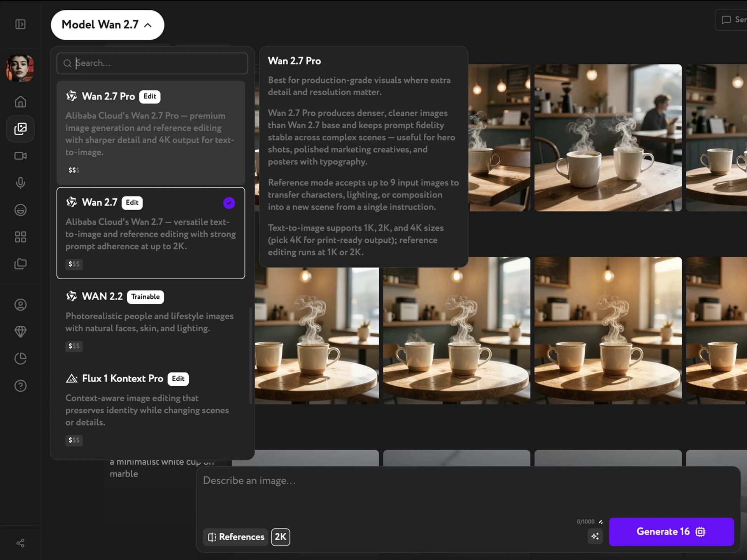Open the diamond premium sidebar icon
This screenshot has width=747, height=560.
pyautogui.click(x=20, y=331)
